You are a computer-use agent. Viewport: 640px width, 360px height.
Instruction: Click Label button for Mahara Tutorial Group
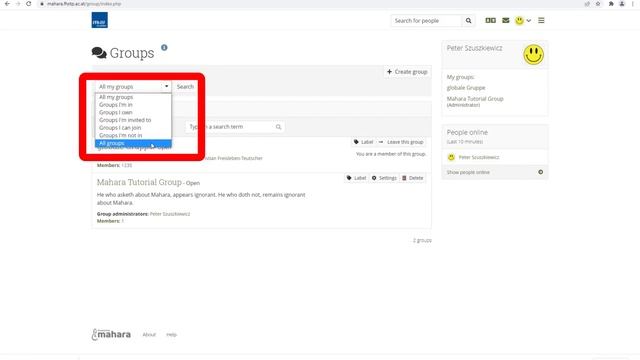coord(356,178)
